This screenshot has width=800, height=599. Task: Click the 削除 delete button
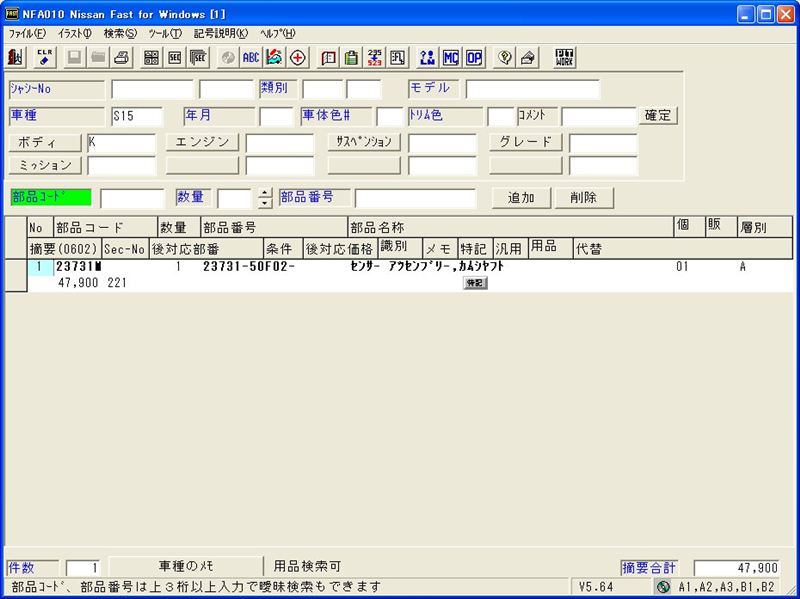584,197
